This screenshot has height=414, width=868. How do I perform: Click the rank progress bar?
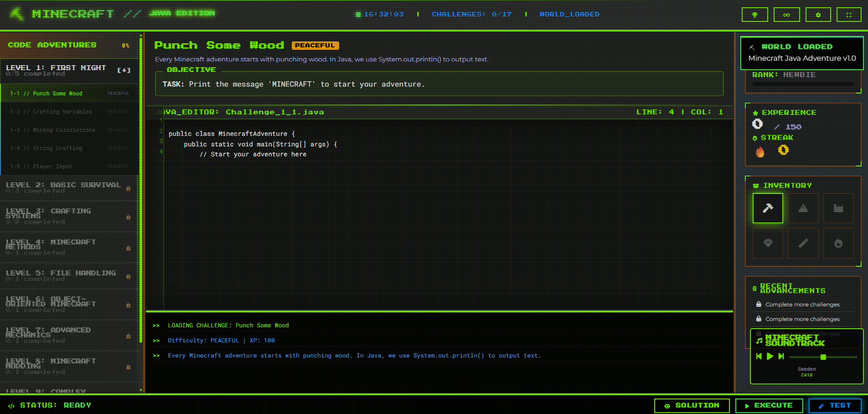pos(803,84)
